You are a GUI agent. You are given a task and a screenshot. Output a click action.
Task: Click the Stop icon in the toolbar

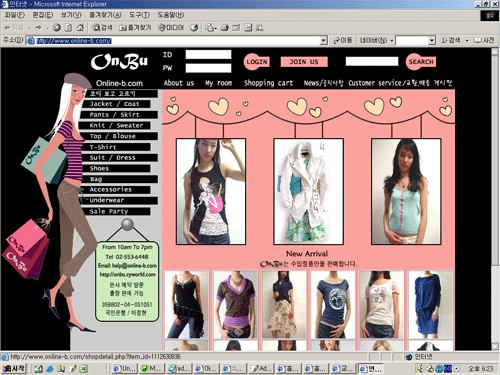coord(57,28)
